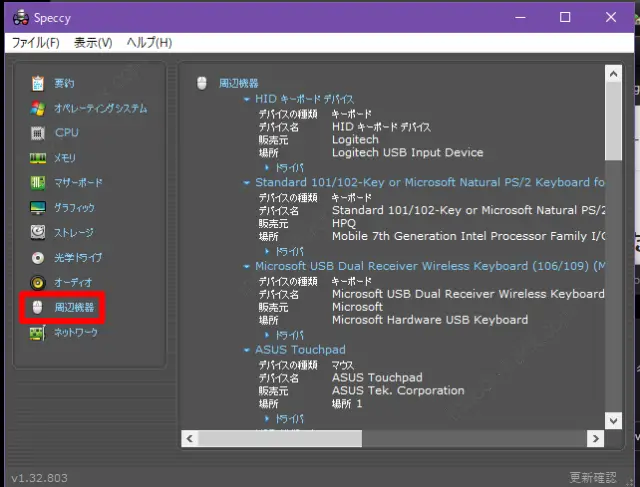Select the 光学ドライブ disc icon
640x487 pixels.
tap(38, 258)
